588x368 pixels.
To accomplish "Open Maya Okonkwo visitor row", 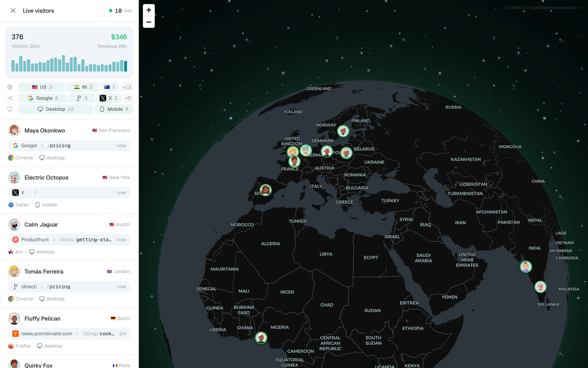I will (69, 143).
